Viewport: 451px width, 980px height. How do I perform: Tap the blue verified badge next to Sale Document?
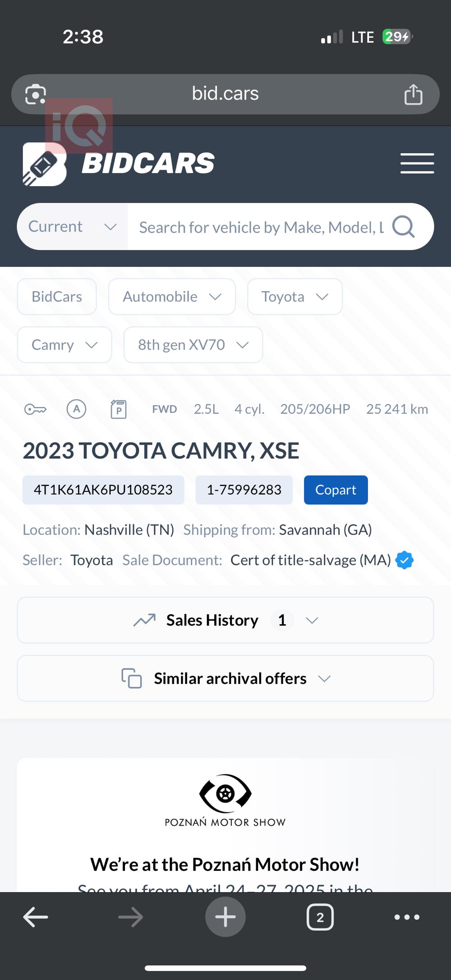pos(405,560)
